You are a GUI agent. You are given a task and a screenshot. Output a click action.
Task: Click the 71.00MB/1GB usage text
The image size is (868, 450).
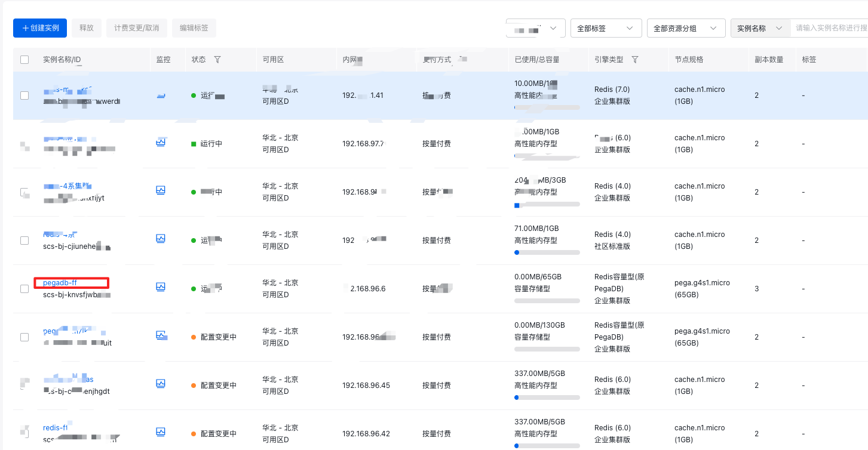[536, 229]
